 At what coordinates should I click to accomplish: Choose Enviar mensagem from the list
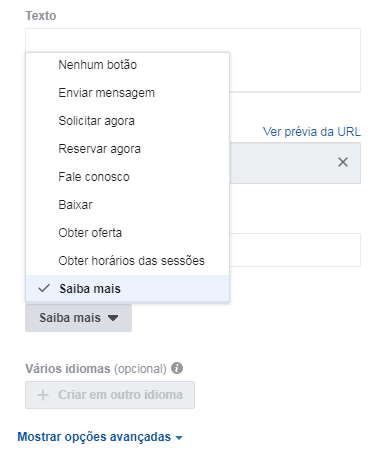(127, 93)
